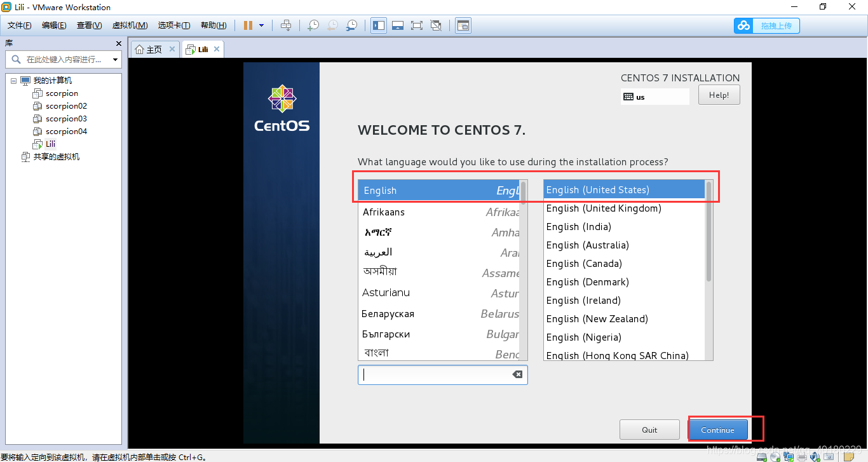Select Български in the language list

pos(438,334)
